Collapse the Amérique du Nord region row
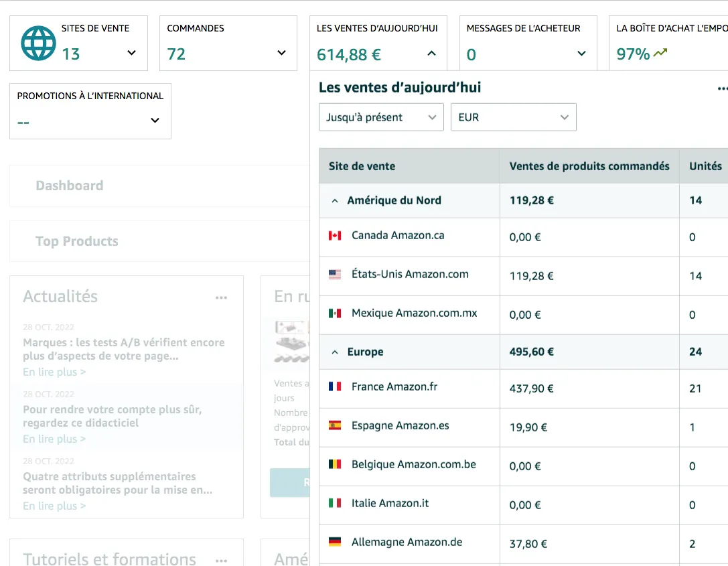The image size is (728, 566). coord(335,201)
